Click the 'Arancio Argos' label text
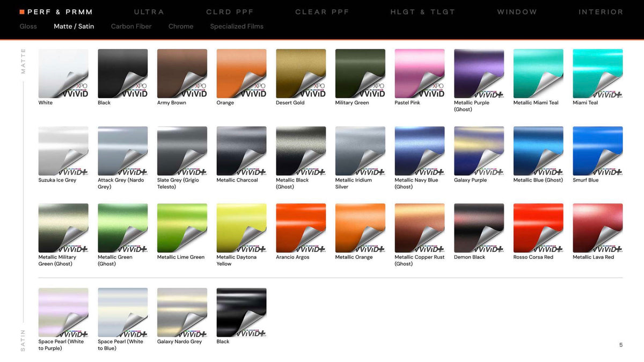The image size is (644, 362). pos(293,257)
